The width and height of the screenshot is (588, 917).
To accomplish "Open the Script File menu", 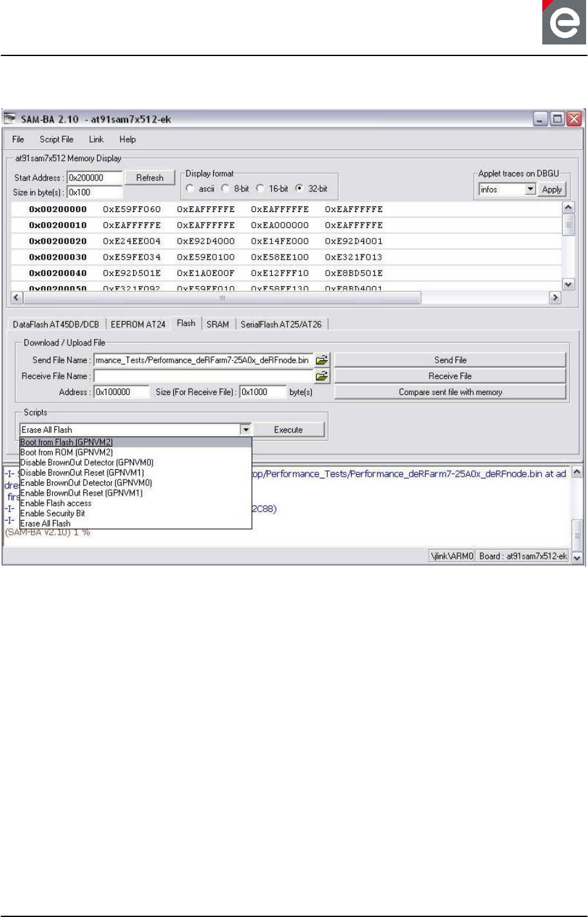I will click(x=57, y=139).
